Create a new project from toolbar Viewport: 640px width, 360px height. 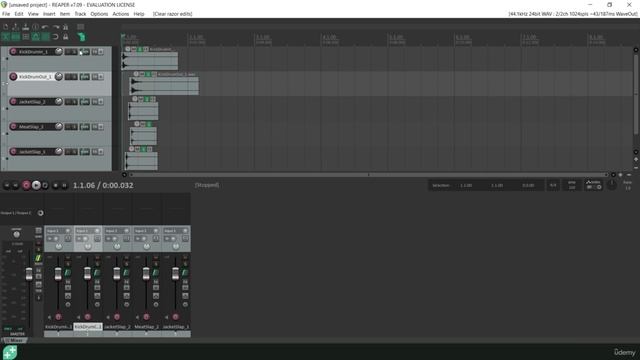click(6, 27)
